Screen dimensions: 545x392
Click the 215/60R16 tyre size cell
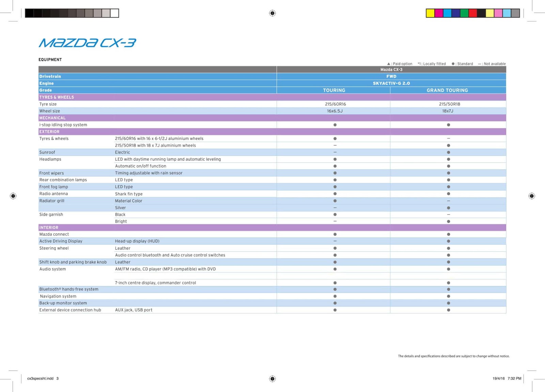point(335,104)
